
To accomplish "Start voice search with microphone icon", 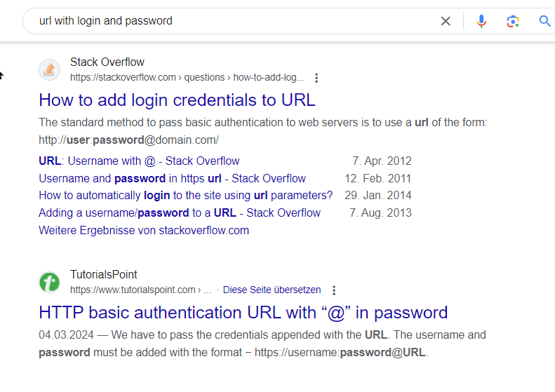I will 481,21.
